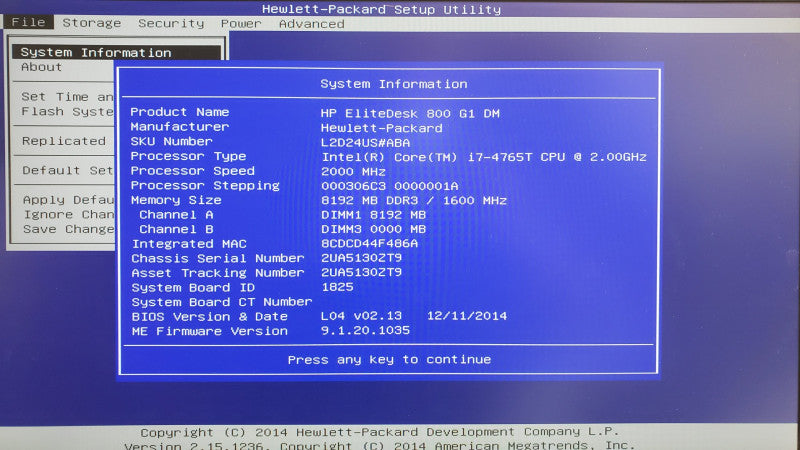Click 'DIMM3 0000 MB' value

373,230
